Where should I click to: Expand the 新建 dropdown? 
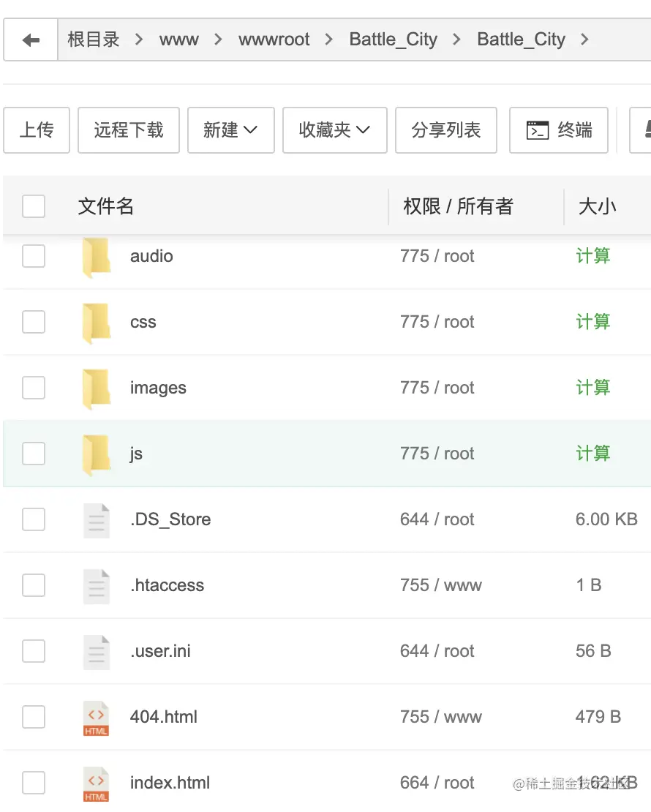coord(230,130)
